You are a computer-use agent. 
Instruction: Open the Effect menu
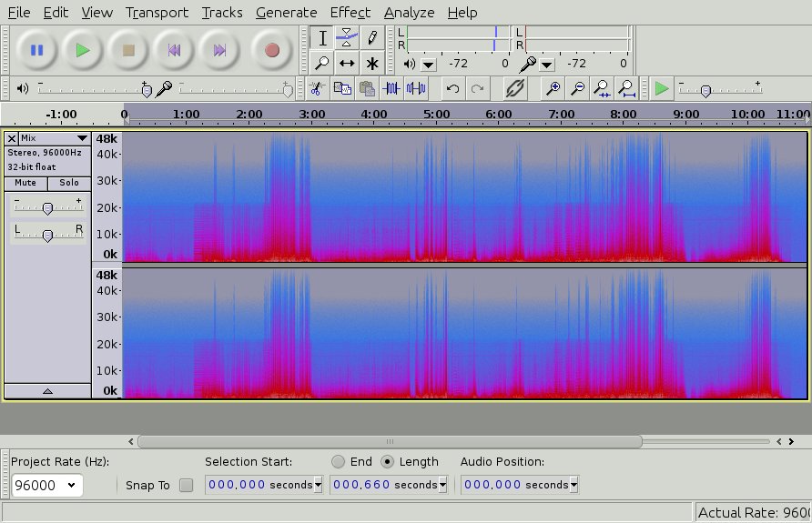click(x=350, y=13)
